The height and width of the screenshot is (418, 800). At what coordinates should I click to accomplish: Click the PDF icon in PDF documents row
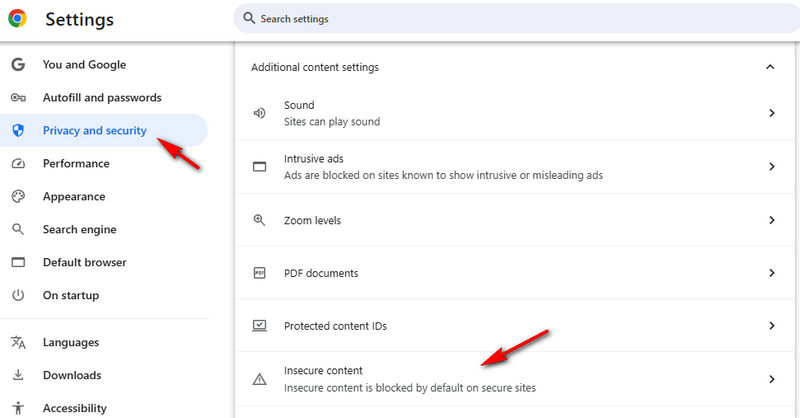coord(259,273)
